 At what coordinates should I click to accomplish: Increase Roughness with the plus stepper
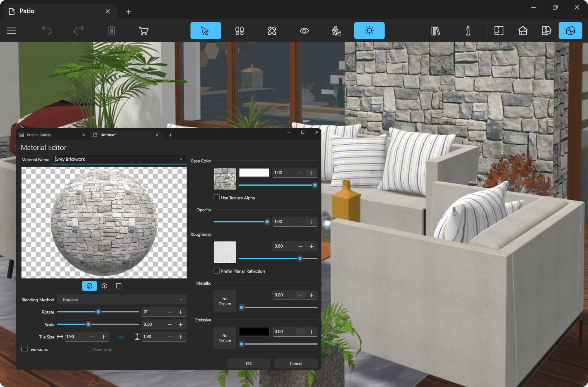tap(312, 246)
